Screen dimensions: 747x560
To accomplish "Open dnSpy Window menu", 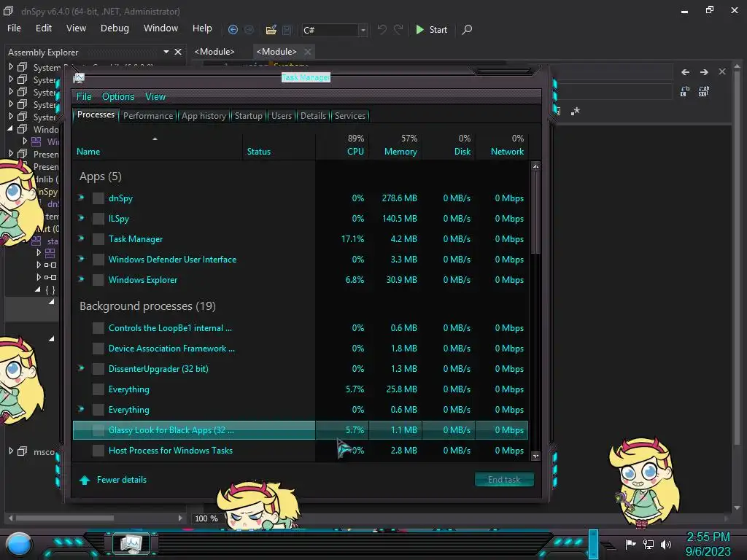I will tap(160, 28).
